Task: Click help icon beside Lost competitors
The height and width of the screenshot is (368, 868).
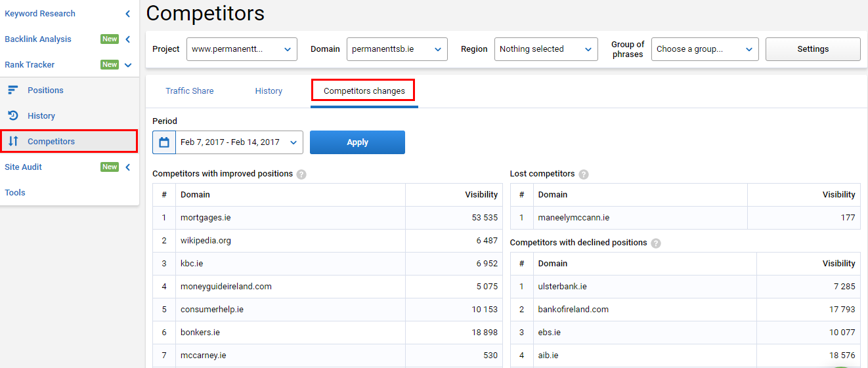Action: 584,174
